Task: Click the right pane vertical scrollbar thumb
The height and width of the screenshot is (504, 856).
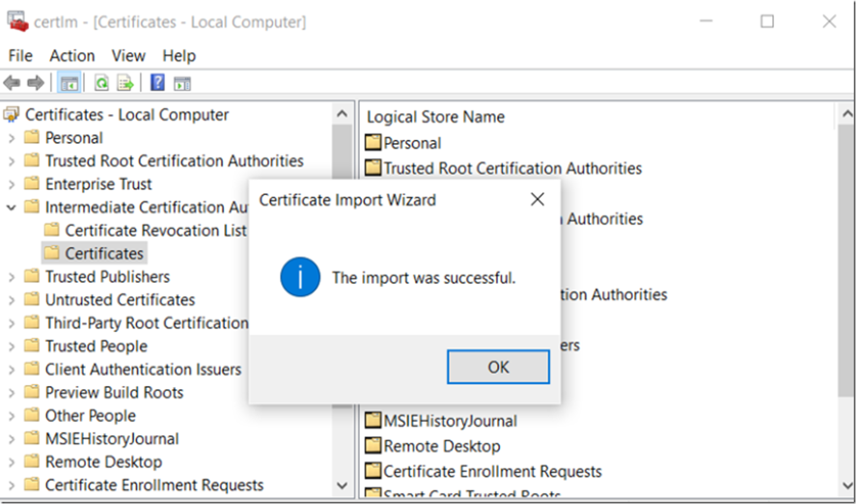Action: (846, 261)
